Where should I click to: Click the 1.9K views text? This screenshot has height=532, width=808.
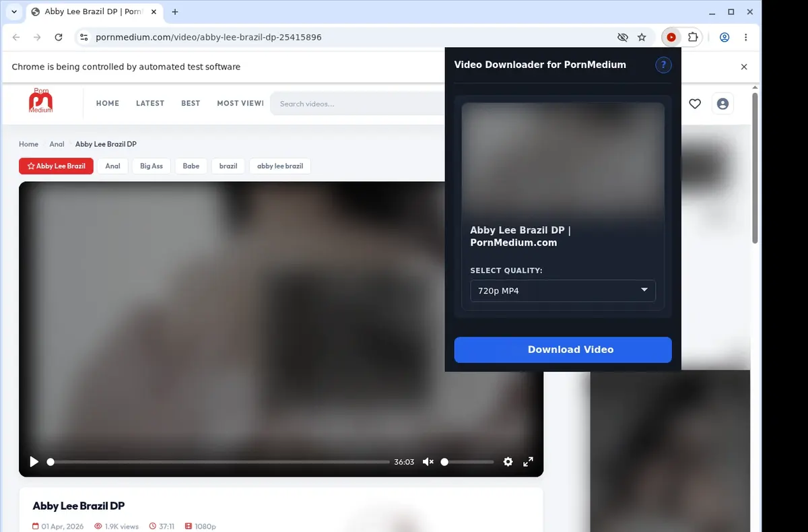pos(121,527)
